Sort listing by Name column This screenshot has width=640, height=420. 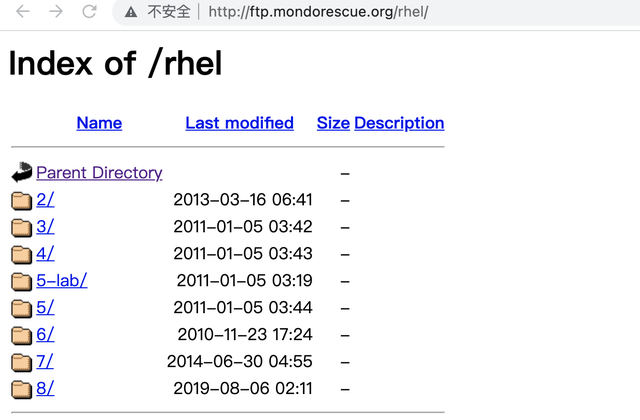point(99,123)
